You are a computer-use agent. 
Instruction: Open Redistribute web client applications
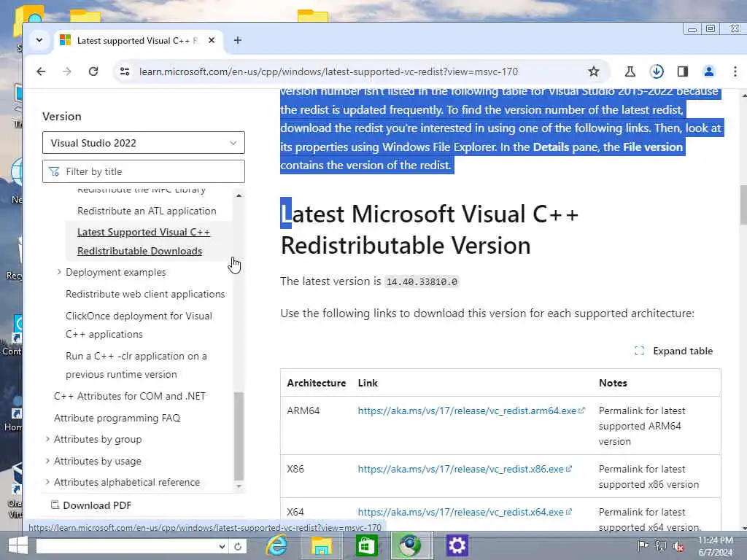pos(145,295)
